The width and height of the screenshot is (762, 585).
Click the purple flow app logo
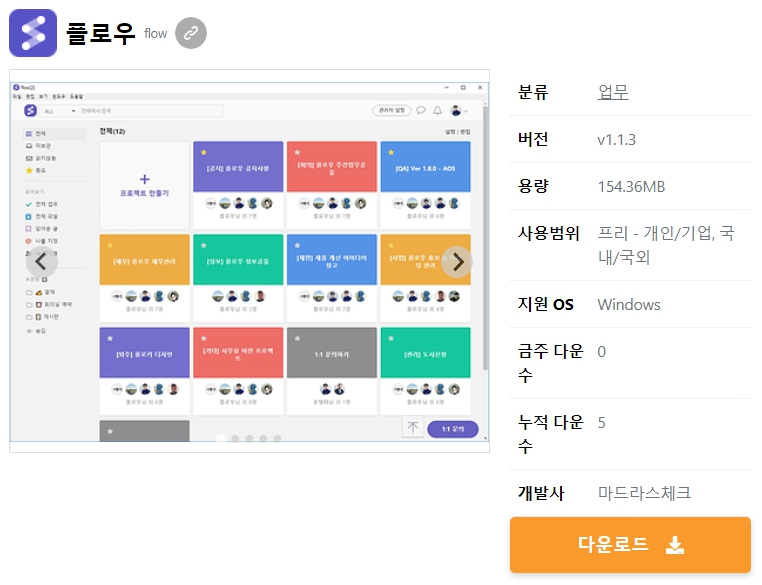[33, 33]
